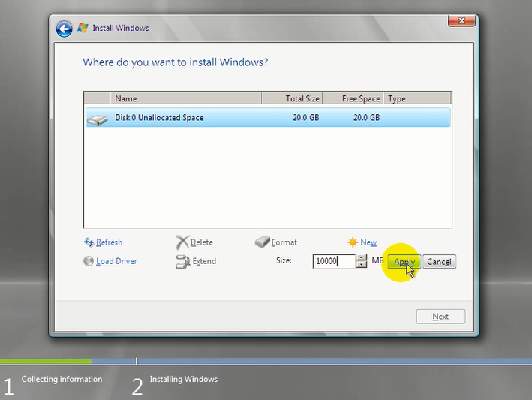Click the Extend option

(x=204, y=261)
